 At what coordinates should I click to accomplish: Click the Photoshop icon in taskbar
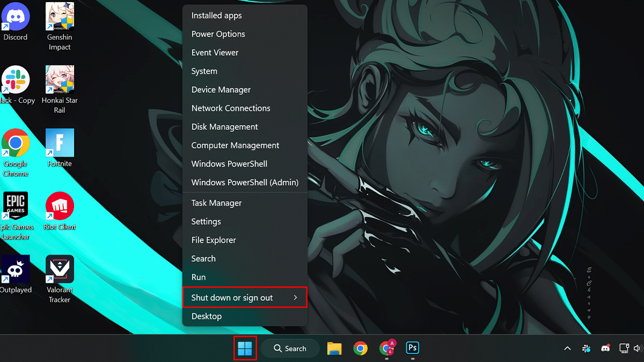(x=412, y=348)
